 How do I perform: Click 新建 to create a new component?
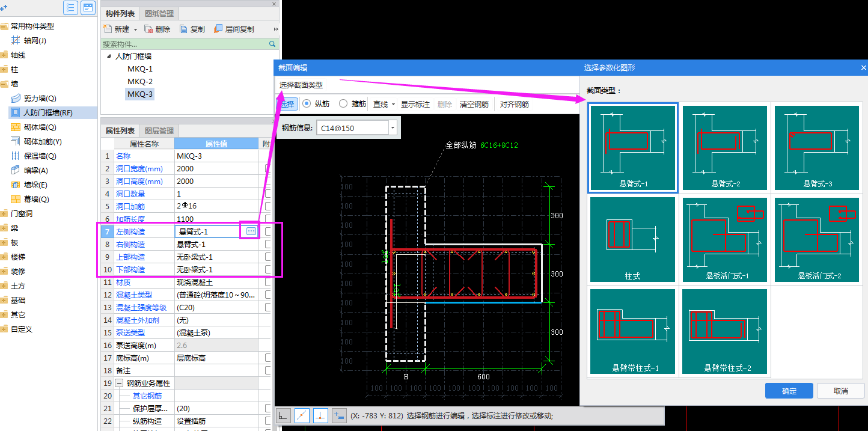117,29
